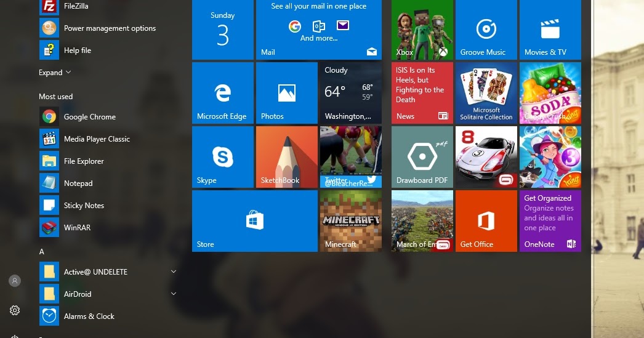Open the Store tile

tap(255, 221)
